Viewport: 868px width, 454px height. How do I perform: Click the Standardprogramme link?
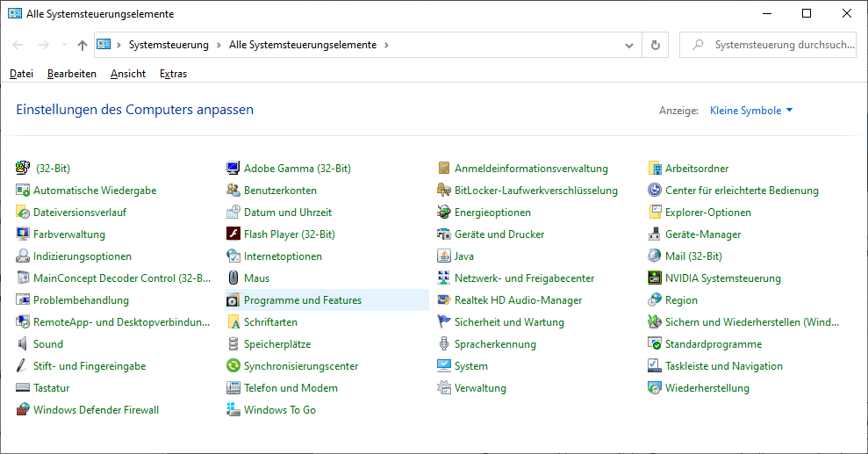pyautogui.click(x=714, y=344)
